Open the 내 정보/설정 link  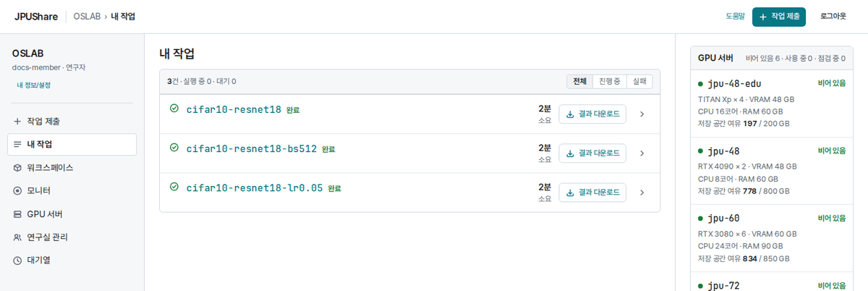(34, 85)
